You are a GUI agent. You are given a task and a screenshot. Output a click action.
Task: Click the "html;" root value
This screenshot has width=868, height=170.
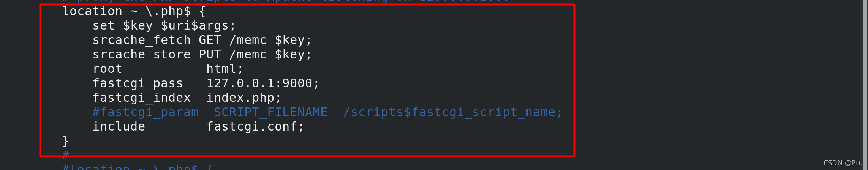(225, 69)
